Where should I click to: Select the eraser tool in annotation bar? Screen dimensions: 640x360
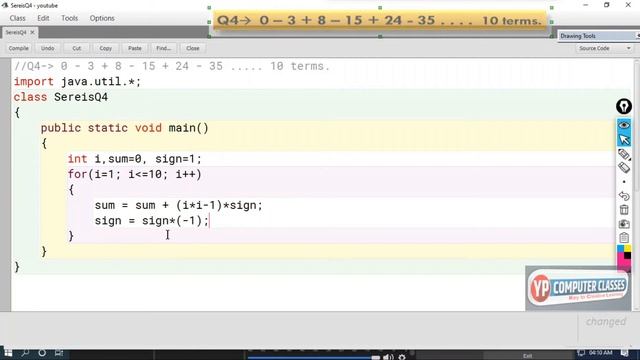click(624, 168)
